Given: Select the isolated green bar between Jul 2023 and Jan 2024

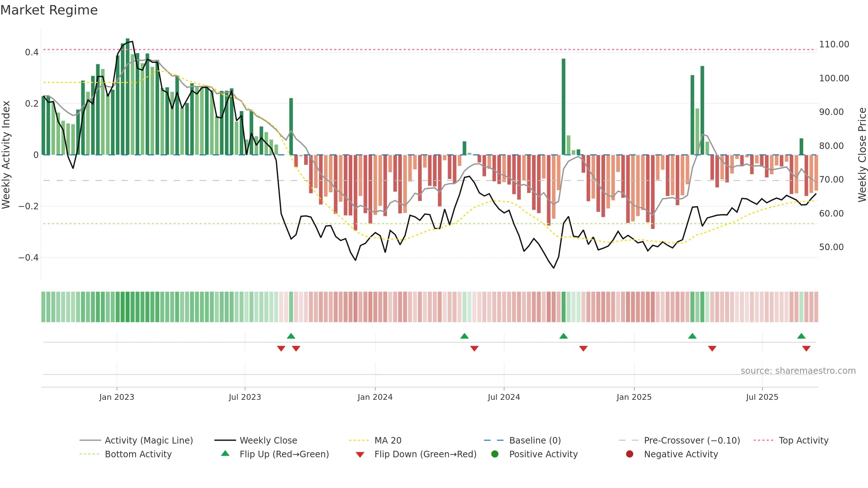Looking at the screenshot, I should coord(291,127).
